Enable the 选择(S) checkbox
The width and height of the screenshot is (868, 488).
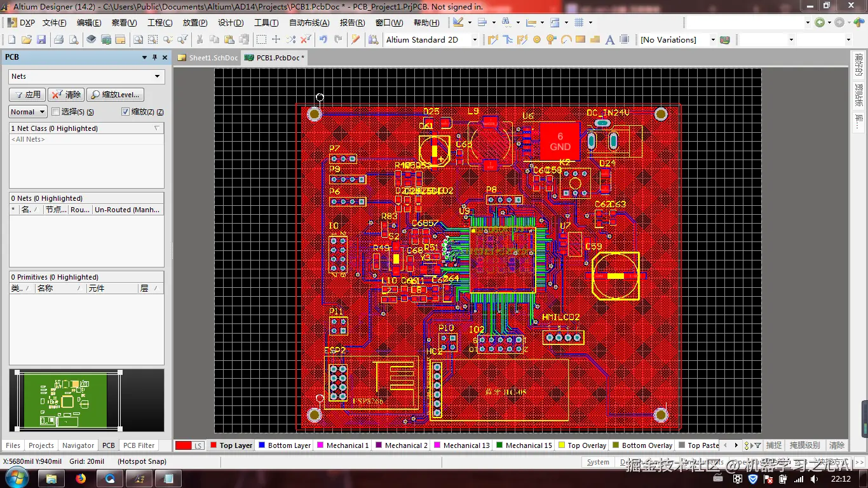click(x=56, y=112)
